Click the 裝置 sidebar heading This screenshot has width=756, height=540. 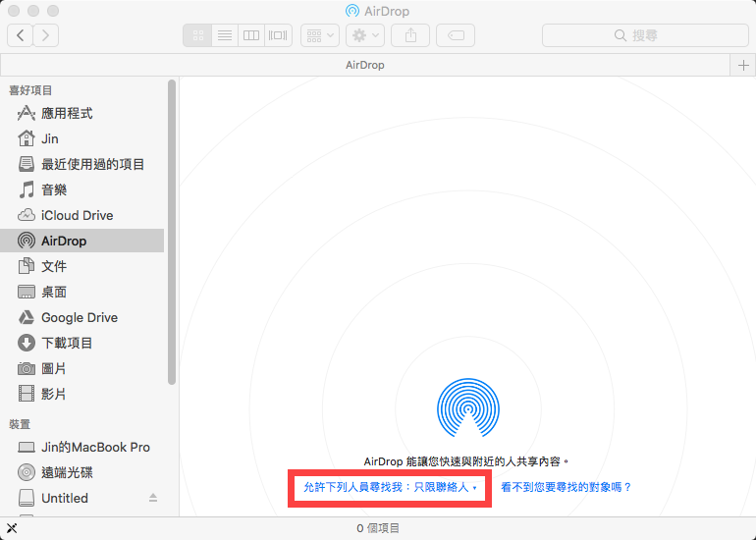20,424
